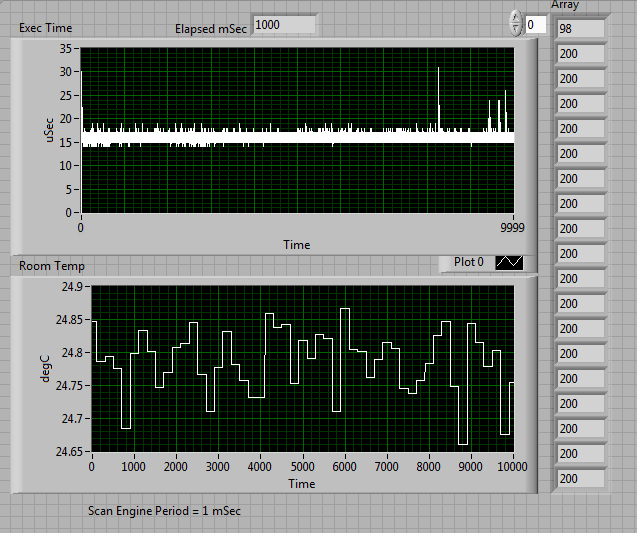Select the bottom-most 200 array element
Screen dimensions: 637x533
click(581, 479)
